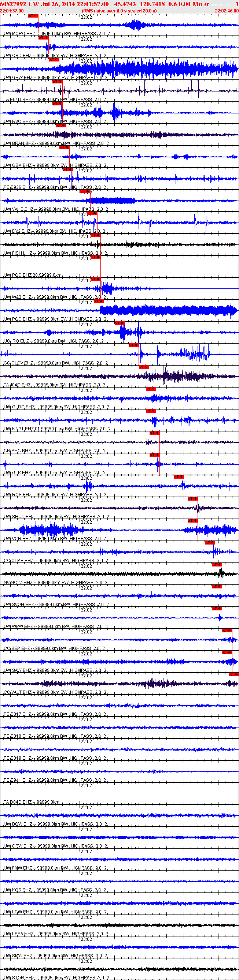Select the red pick flag on GSM trace
The width and height of the screenshot is (239, 980).
(x=65, y=147)
